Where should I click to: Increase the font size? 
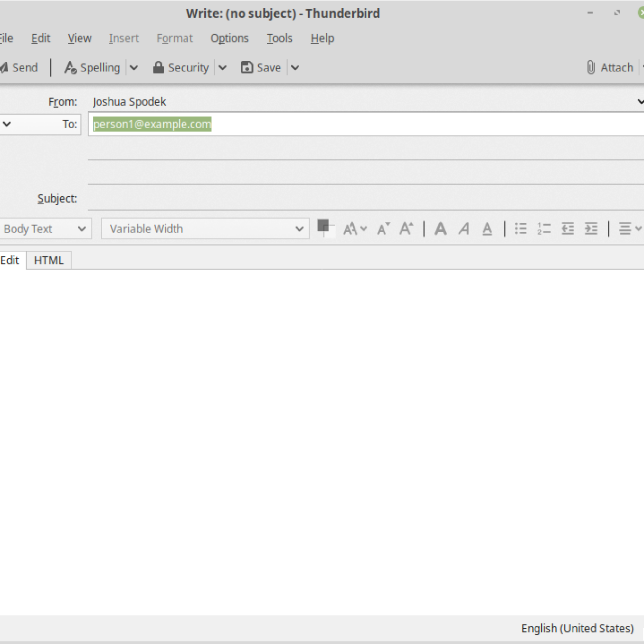tap(406, 229)
